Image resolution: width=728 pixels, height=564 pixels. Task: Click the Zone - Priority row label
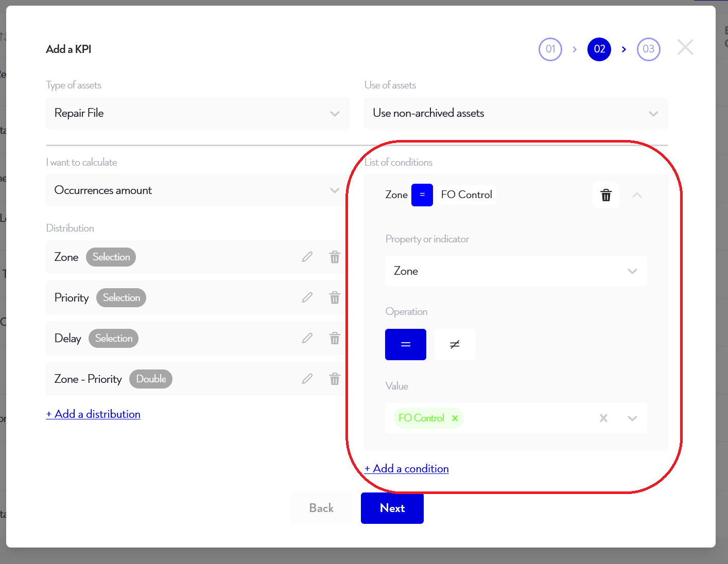88,379
